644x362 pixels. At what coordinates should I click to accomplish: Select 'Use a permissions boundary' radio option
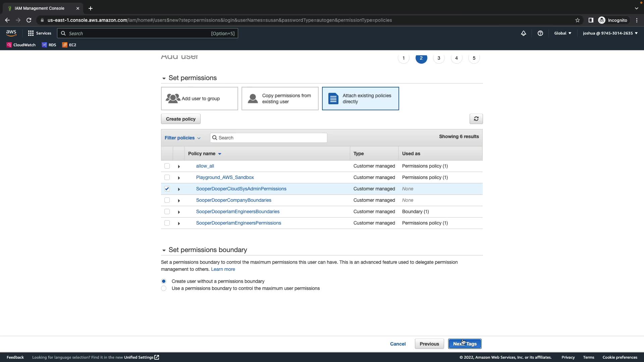(164, 288)
